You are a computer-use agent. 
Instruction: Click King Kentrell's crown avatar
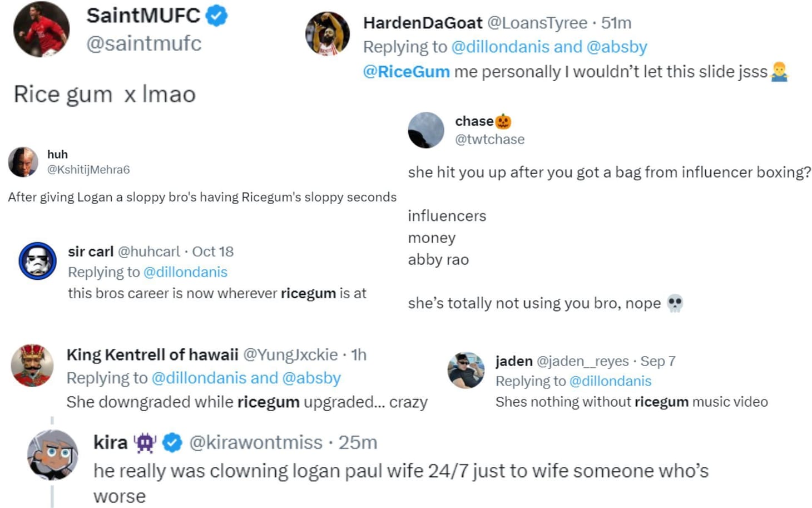[32, 366]
